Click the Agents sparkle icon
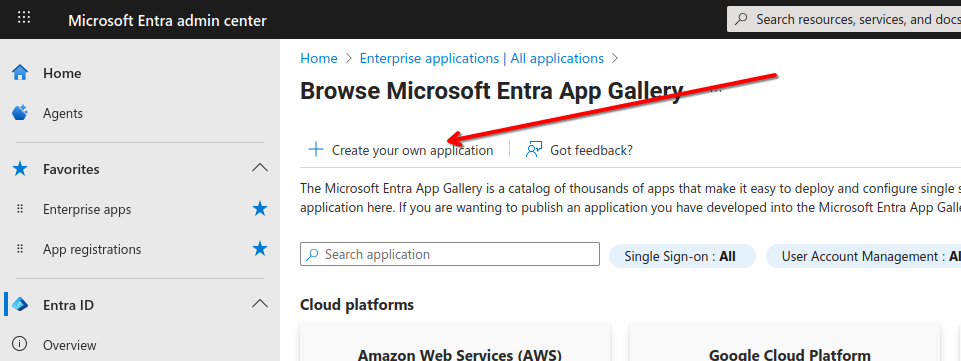Image resolution: width=961 pixels, height=361 pixels. pyautogui.click(x=20, y=113)
